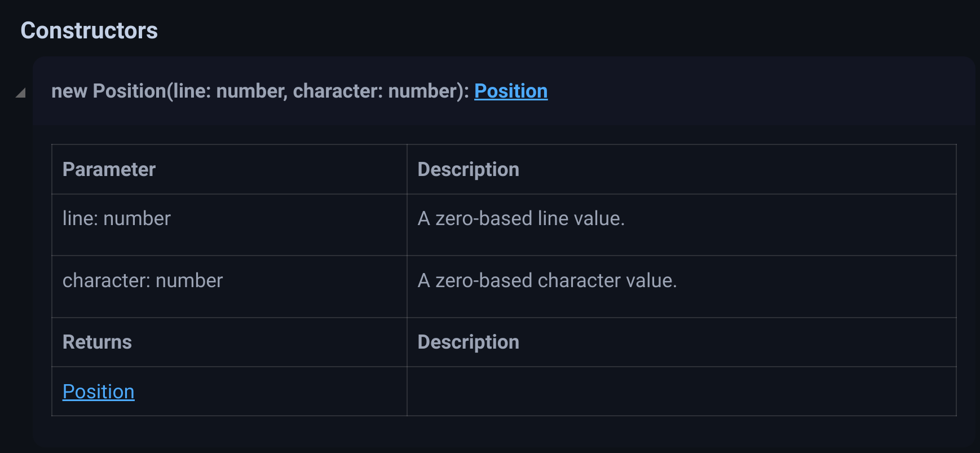Click 'A zero-based line value.' description
This screenshot has width=980, height=453.
coord(521,219)
